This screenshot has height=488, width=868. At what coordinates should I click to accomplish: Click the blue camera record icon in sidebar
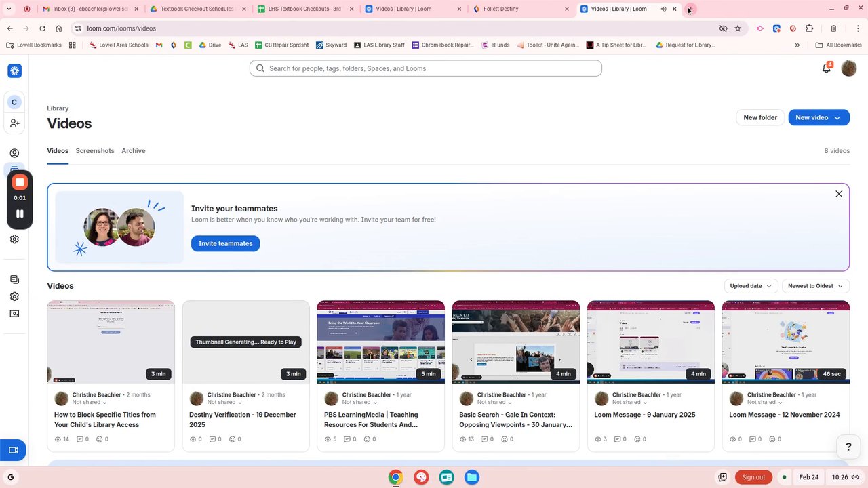click(x=13, y=450)
